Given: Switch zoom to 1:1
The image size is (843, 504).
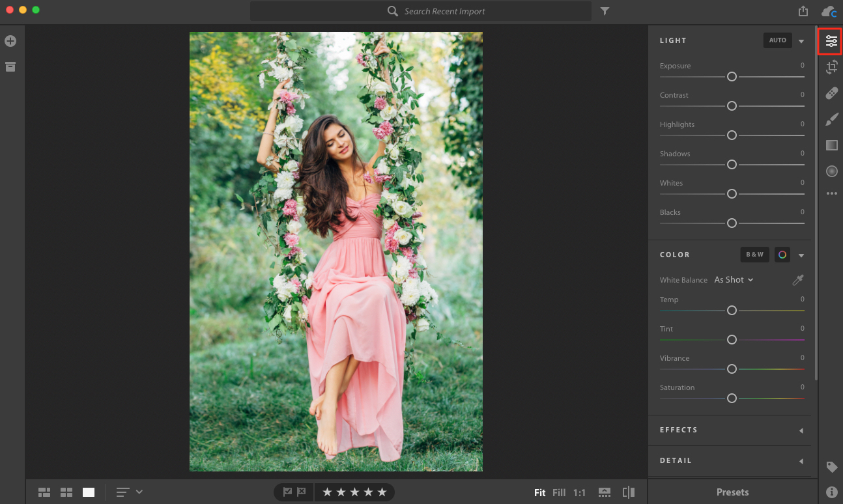Looking at the screenshot, I should 579,493.
